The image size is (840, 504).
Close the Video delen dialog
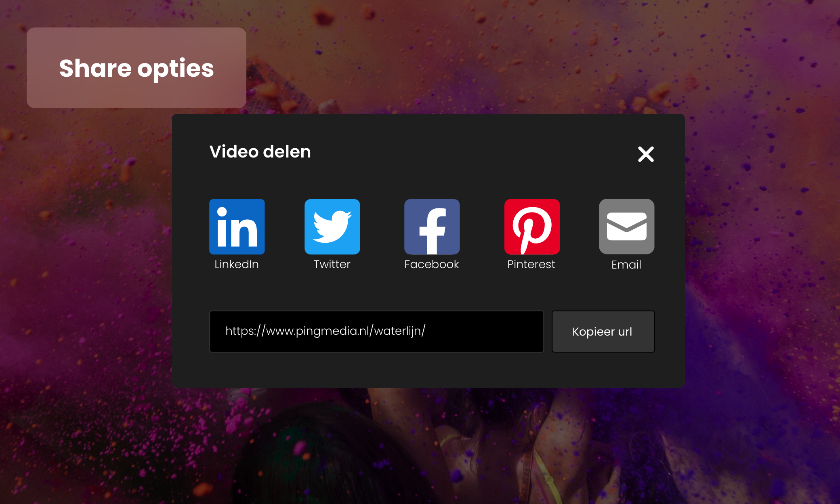coord(646,154)
